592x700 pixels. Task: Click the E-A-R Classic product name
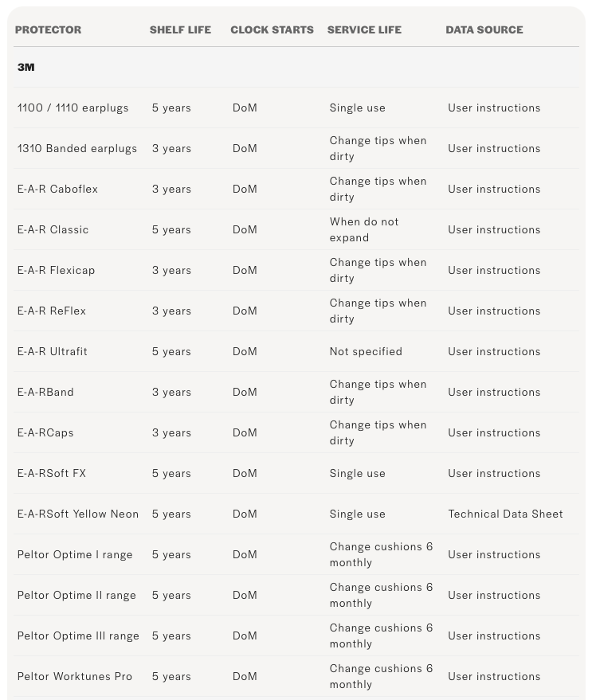(x=53, y=229)
